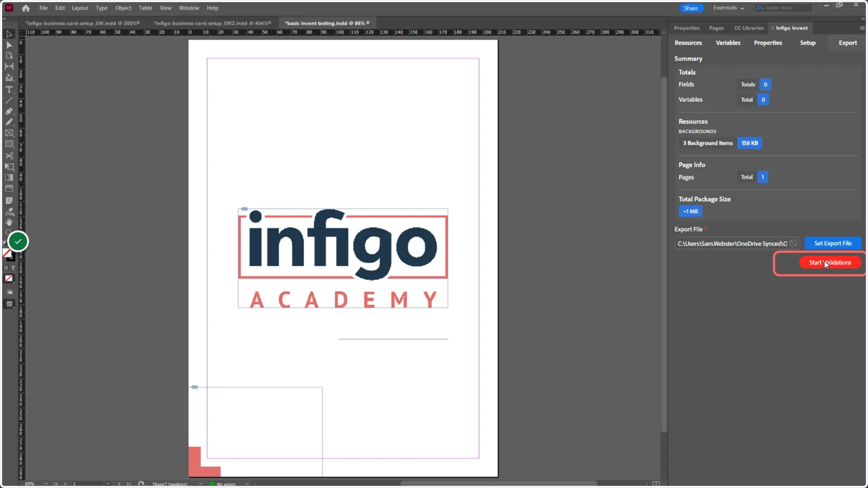Select the infigo Academy logo on page

343,258
